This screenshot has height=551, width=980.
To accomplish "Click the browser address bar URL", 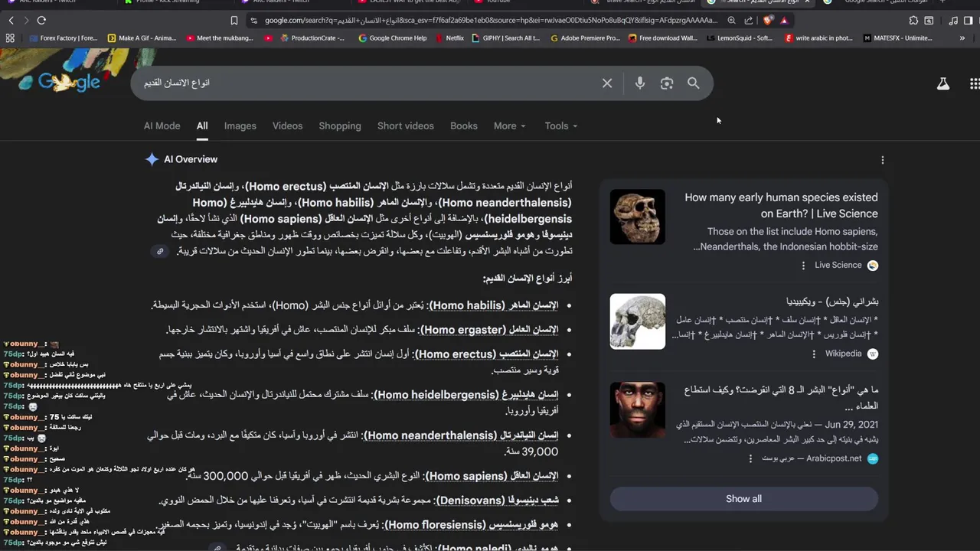I will tap(490, 21).
